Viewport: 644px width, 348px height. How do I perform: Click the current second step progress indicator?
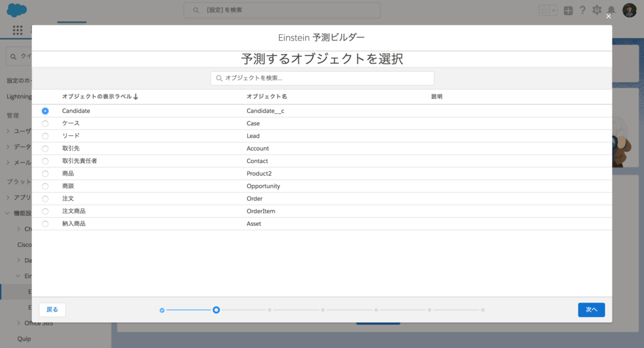click(x=216, y=310)
